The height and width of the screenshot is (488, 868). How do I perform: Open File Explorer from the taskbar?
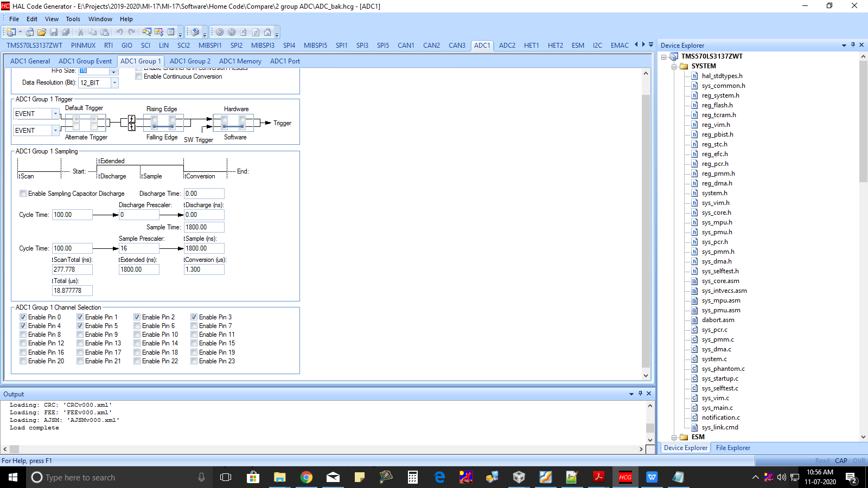[279, 477]
